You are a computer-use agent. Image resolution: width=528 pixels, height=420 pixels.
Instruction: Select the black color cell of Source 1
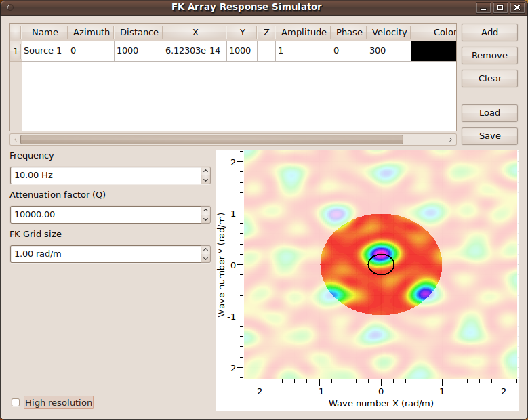click(433, 51)
